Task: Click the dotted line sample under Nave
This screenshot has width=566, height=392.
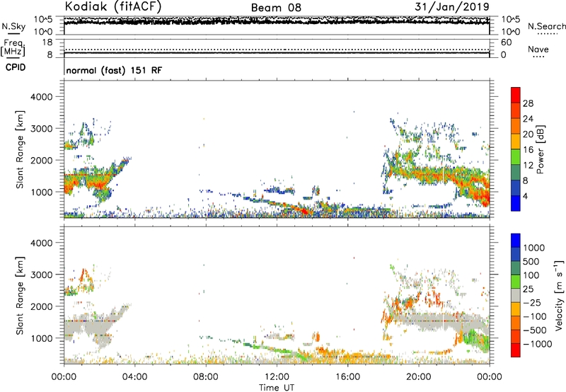Action: click(x=539, y=57)
